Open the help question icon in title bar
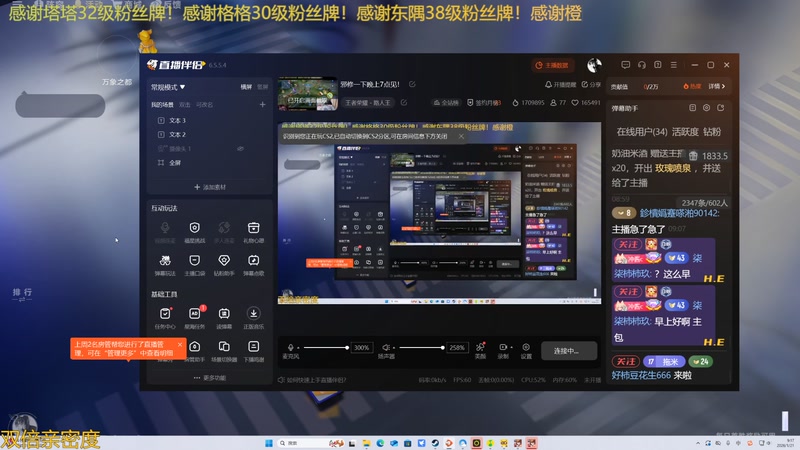Viewport: 800px width, 450px height. pos(658,65)
